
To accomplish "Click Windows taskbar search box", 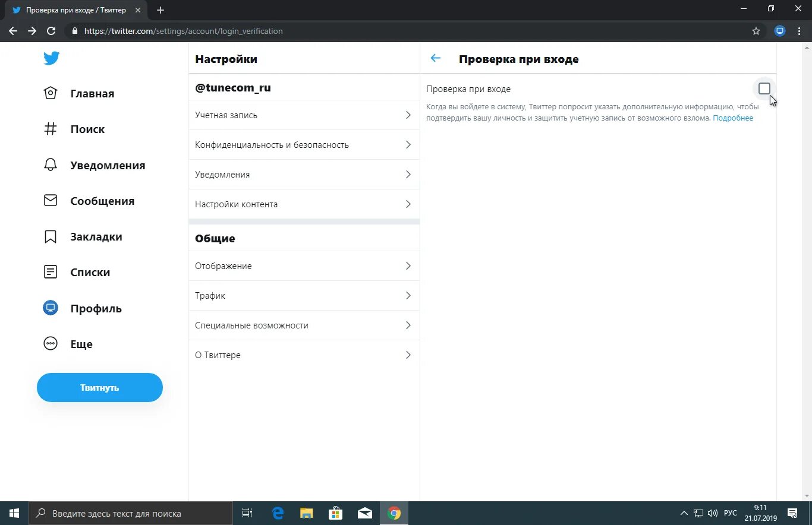I will pyautogui.click(x=131, y=513).
